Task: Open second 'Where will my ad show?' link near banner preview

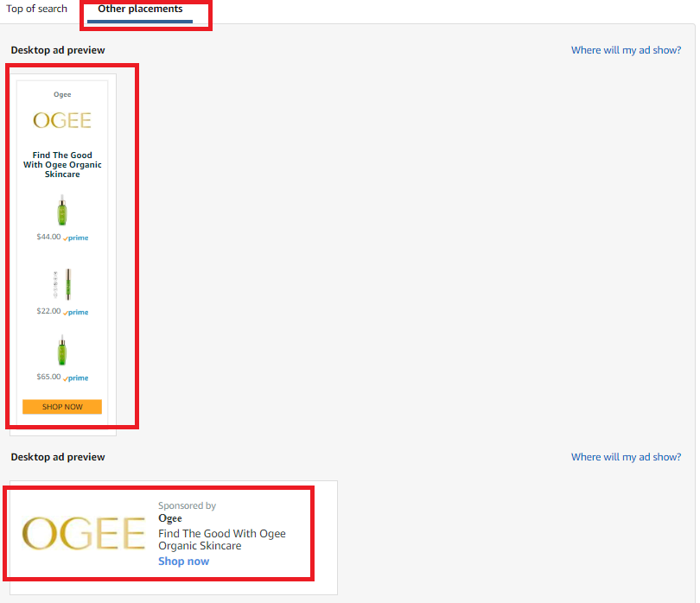Action: pos(626,457)
